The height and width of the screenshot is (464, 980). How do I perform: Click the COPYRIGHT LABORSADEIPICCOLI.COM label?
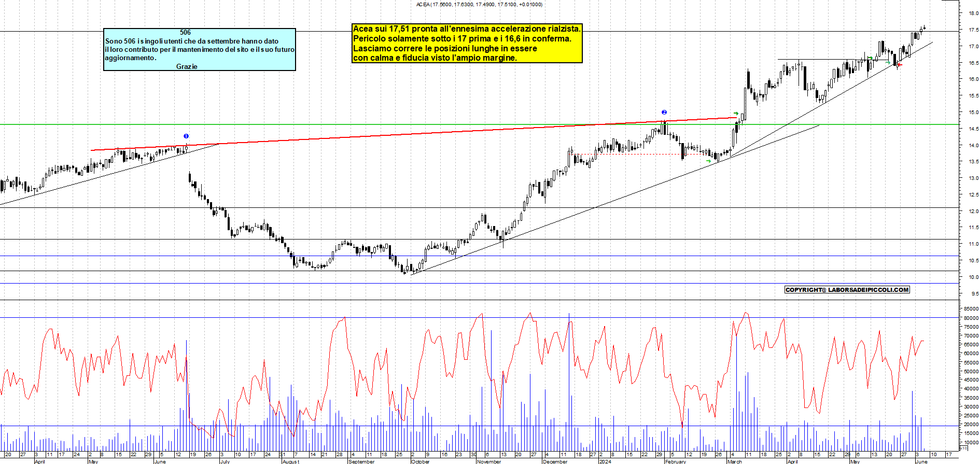(847, 290)
